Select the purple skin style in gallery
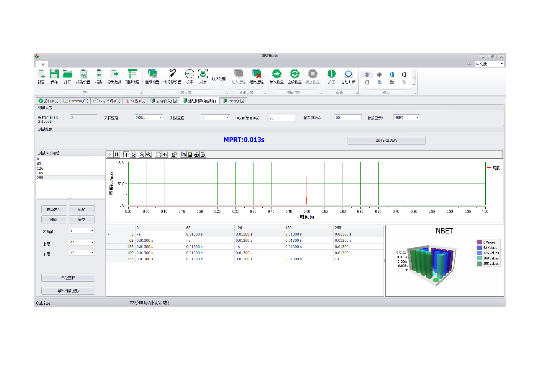Screen dimensions: 540x380 (x=367, y=74)
